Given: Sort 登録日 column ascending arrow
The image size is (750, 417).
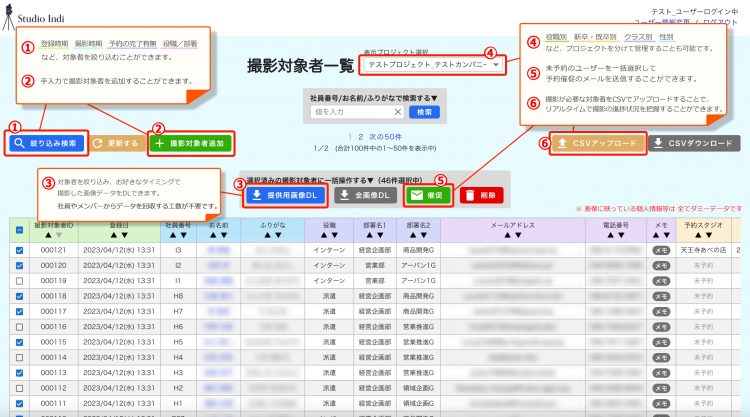Looking at the screenshot, I should (114, 235).
